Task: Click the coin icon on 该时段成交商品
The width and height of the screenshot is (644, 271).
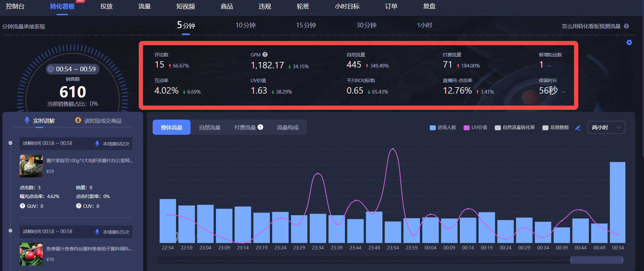Action: [x=78, y=120]
